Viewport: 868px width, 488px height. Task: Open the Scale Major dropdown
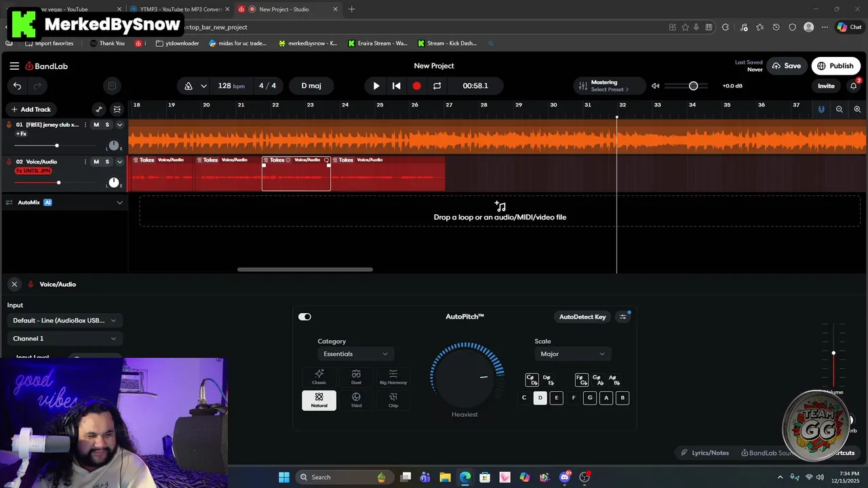(x=572, y=354)
